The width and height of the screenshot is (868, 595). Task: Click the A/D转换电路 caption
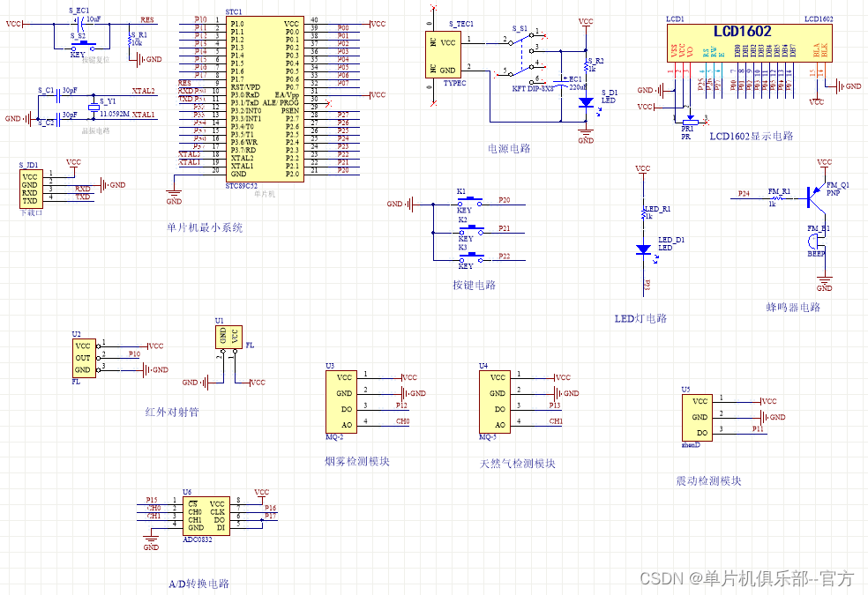click(198, 584)
